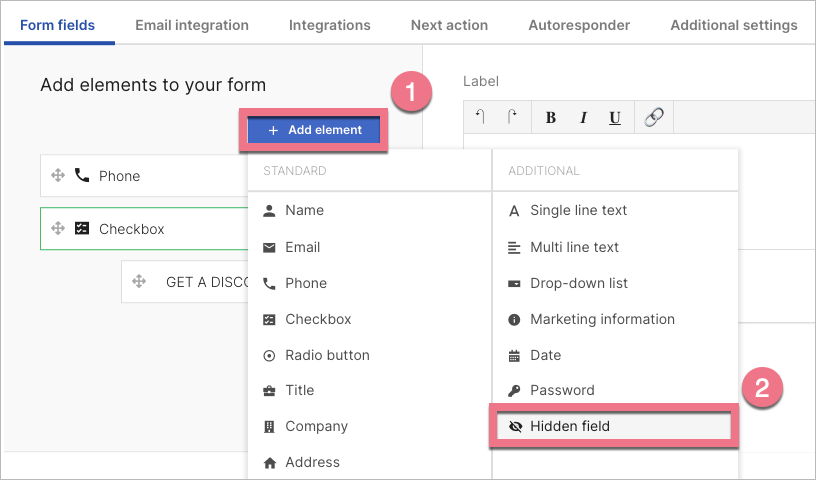Viewport: 816px width, 480px height.
Task: Open the Email integration tab
Action: pyautogui.click(x=192, y=25)
